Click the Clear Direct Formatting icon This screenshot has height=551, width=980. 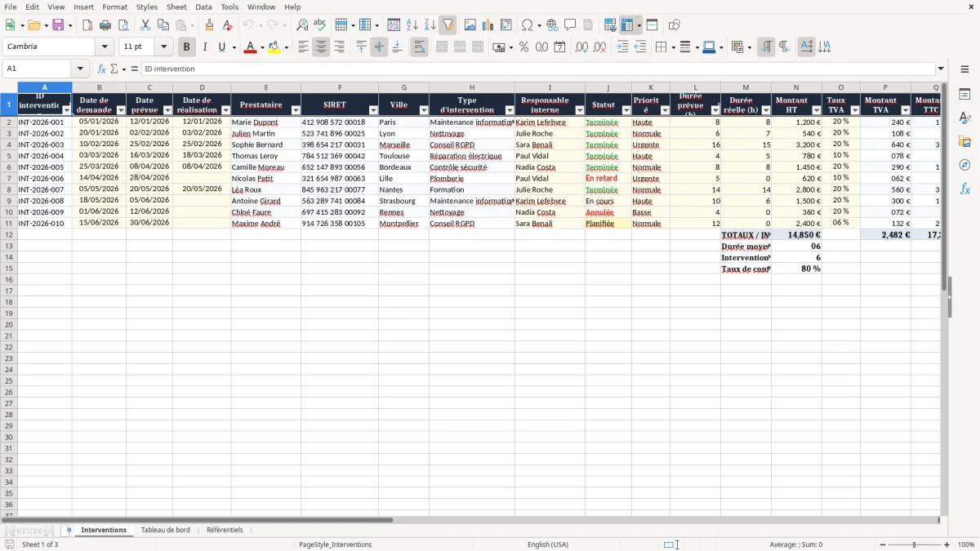228,25
